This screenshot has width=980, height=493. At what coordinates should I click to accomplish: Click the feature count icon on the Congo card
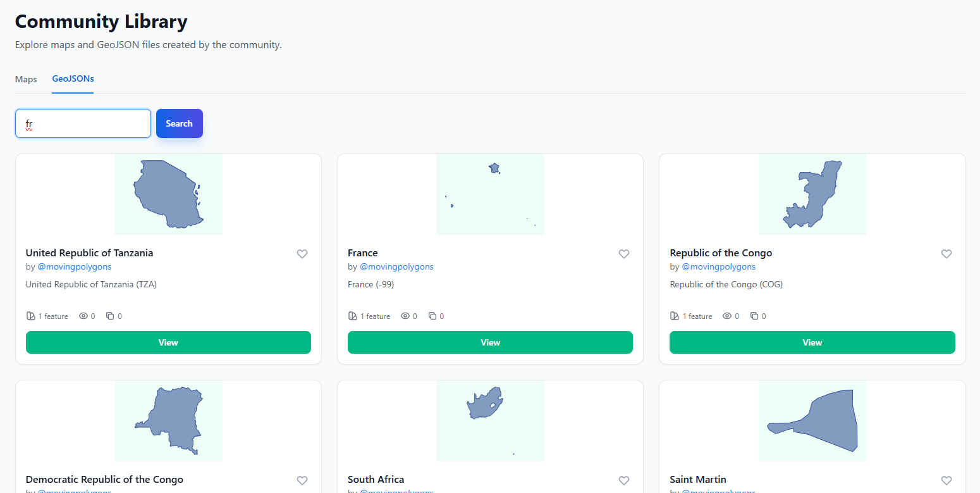(675, 315)
